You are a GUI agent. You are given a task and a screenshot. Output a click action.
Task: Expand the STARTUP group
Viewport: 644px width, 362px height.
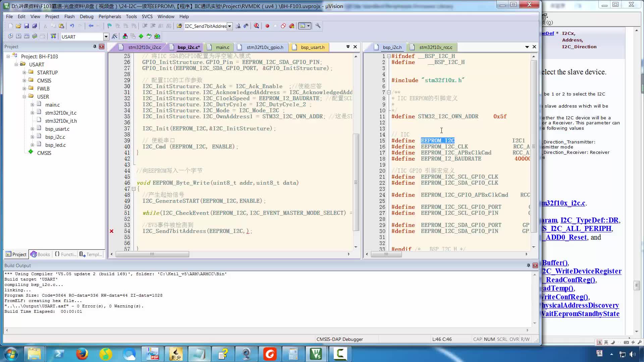pyautogui.click(x=24, y=72)
